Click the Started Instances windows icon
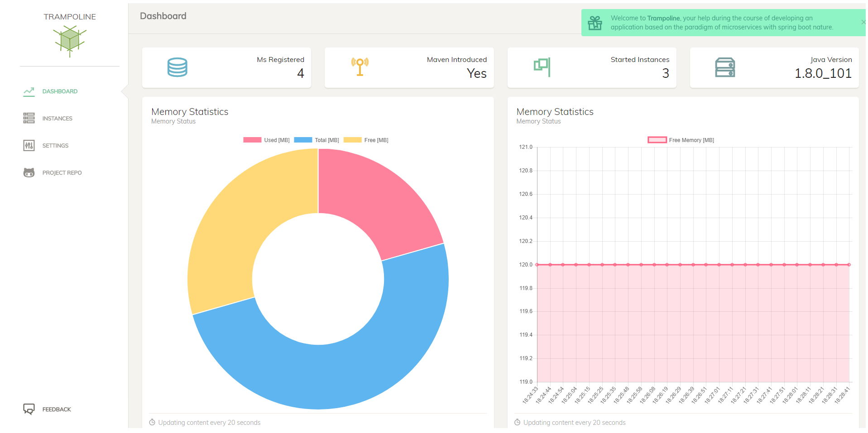 [x=542, y=67]
